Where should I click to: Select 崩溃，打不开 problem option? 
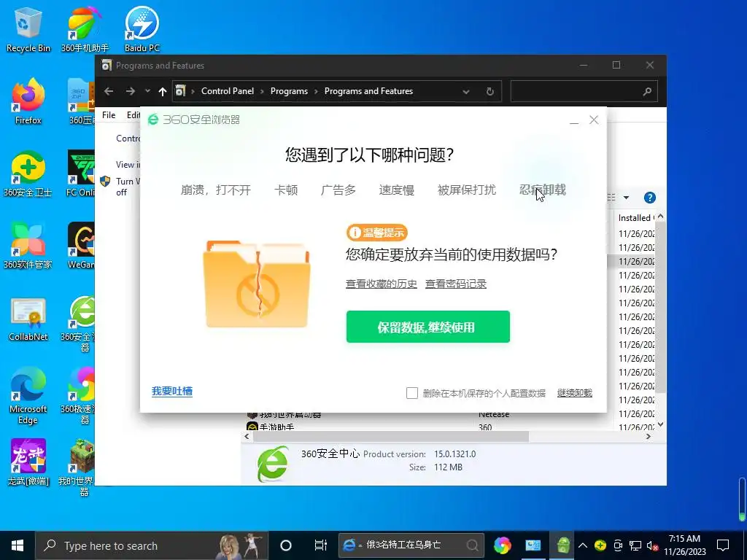215,190
